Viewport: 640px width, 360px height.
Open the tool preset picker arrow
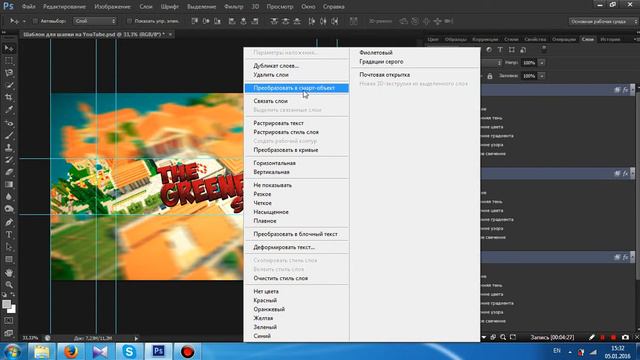[24, 21]
